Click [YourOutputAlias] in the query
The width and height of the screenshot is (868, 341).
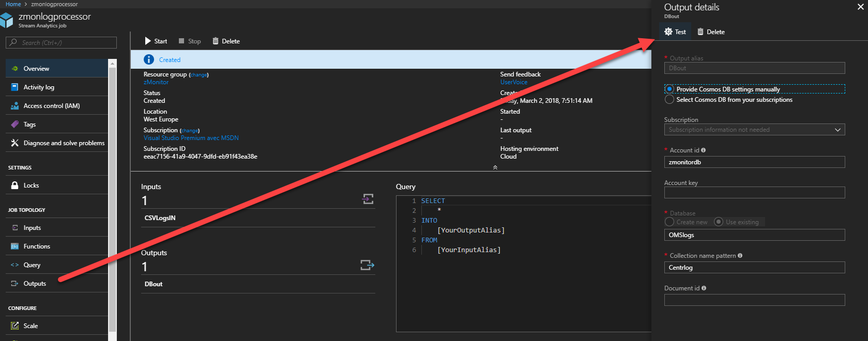click(471, 230)
